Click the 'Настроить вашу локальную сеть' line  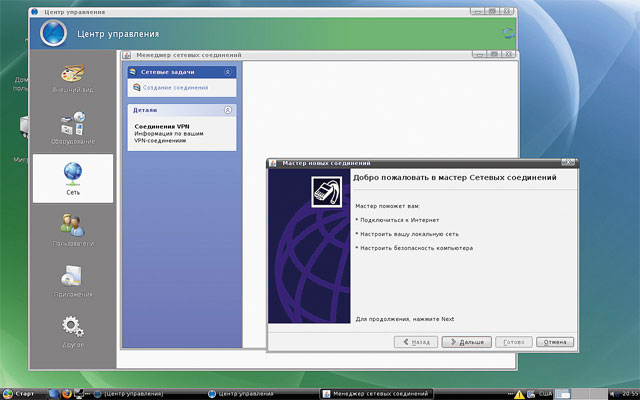pos(407,234)
